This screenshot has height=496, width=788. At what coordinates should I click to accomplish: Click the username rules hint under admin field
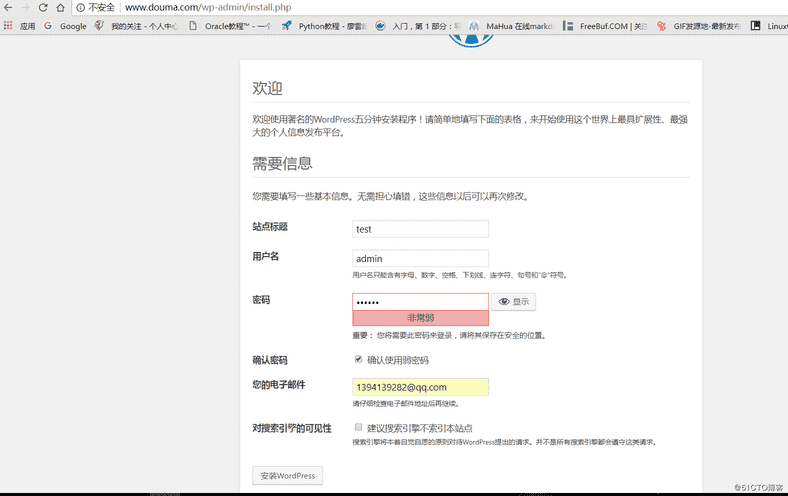click(460, 275)
